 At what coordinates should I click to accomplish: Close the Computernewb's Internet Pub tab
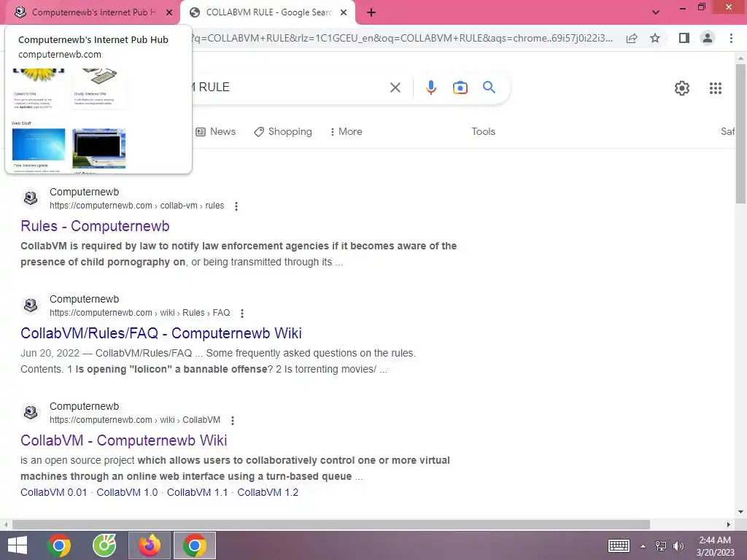(169, 13)
